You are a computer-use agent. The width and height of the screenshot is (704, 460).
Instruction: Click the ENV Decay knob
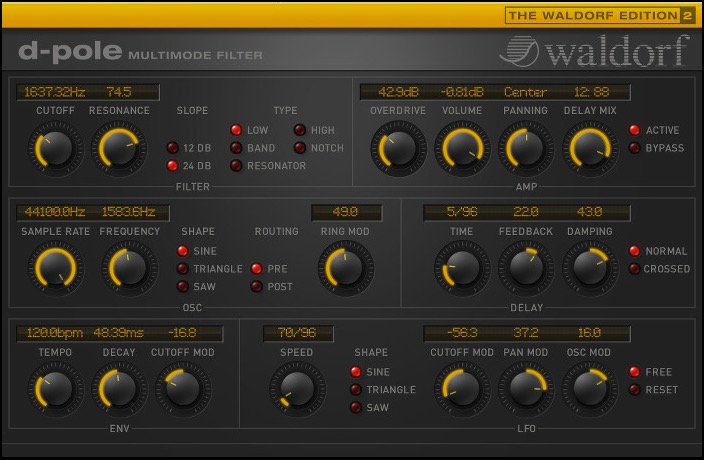click(119, 389)
